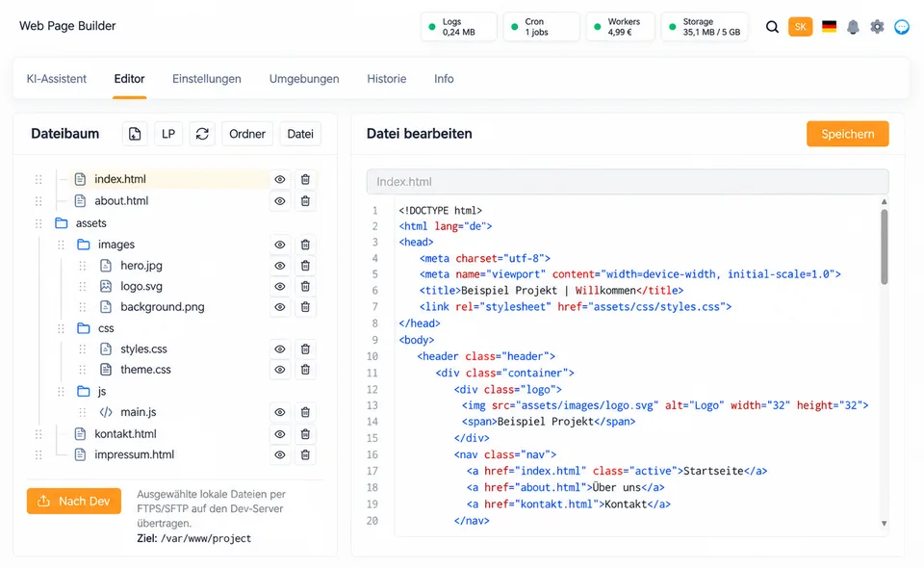Toggle eye icon for kontakt.html
The height and width of the screenshot is (568, 924).
[x=280, y=434]
